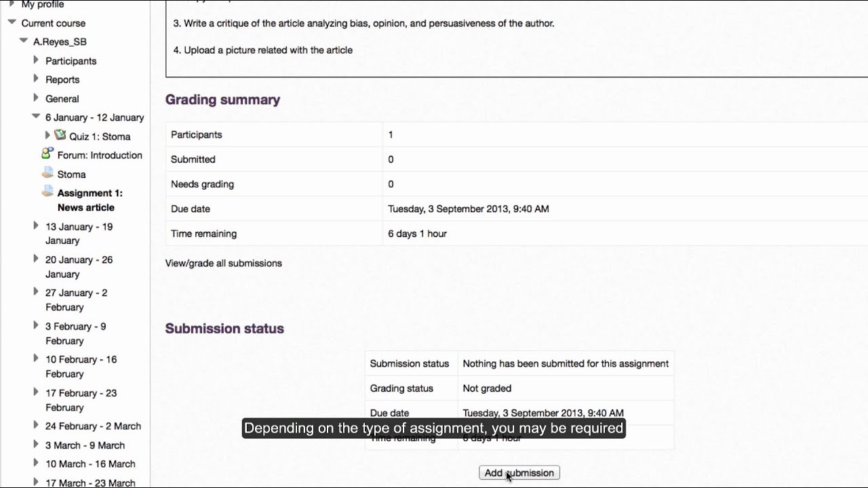Click the Forum: Introduction forum icon
Image resolution: width=868 pixels, height=488 pixels.
coord(47,153)
